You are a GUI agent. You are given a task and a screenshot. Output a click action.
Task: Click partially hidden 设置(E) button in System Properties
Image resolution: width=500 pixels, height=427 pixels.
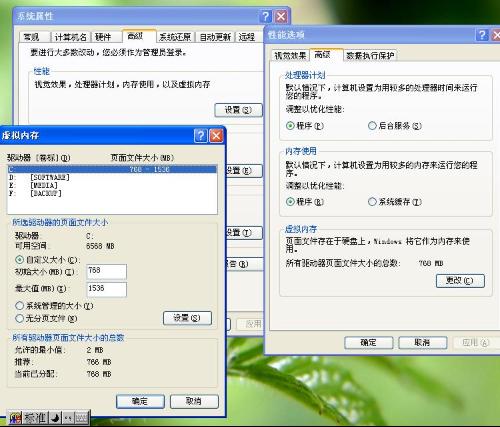tap(244, 171)
